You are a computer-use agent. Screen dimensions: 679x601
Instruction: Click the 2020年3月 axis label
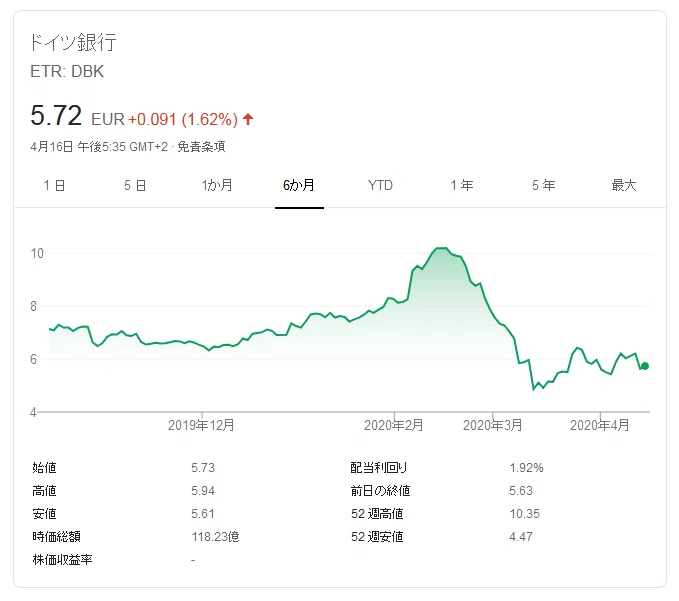pyautogui.click(x=492, y=425)
